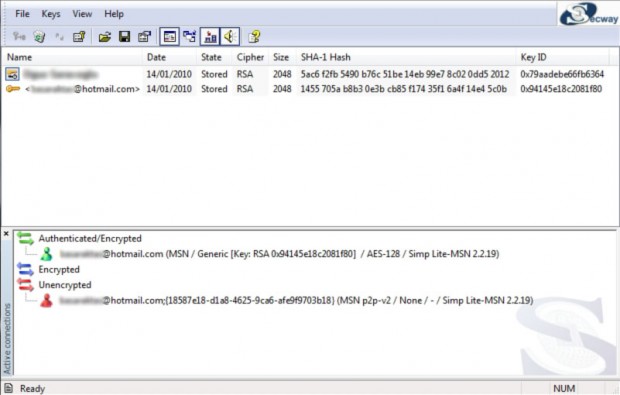The image size is (620, 395).
Task: Open the View menu
Action: [82, 14]
